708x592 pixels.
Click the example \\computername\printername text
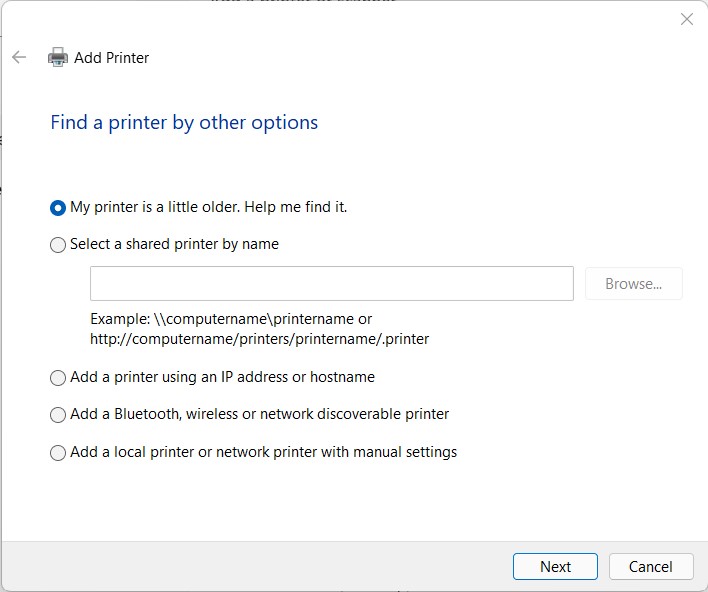(230, 319)
